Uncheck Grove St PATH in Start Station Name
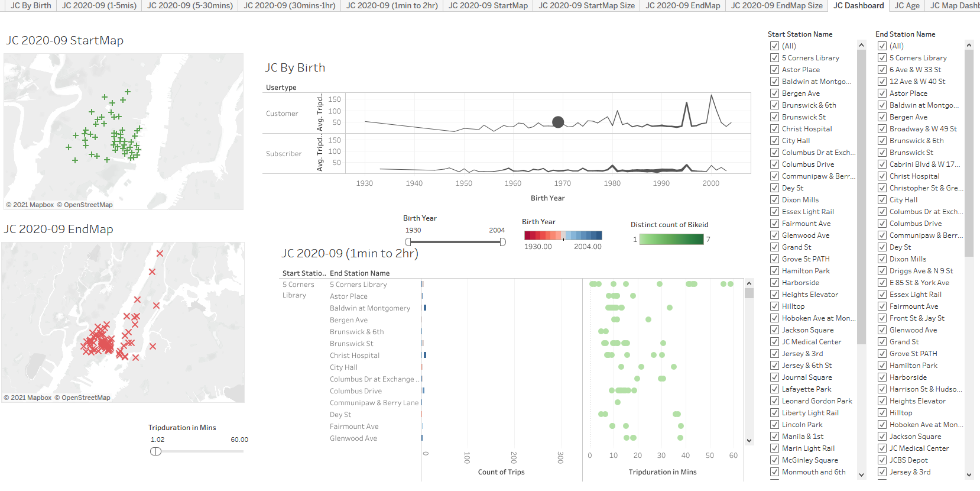The height and width of the screenshot is (491, 980). click(x=774, y=259)
